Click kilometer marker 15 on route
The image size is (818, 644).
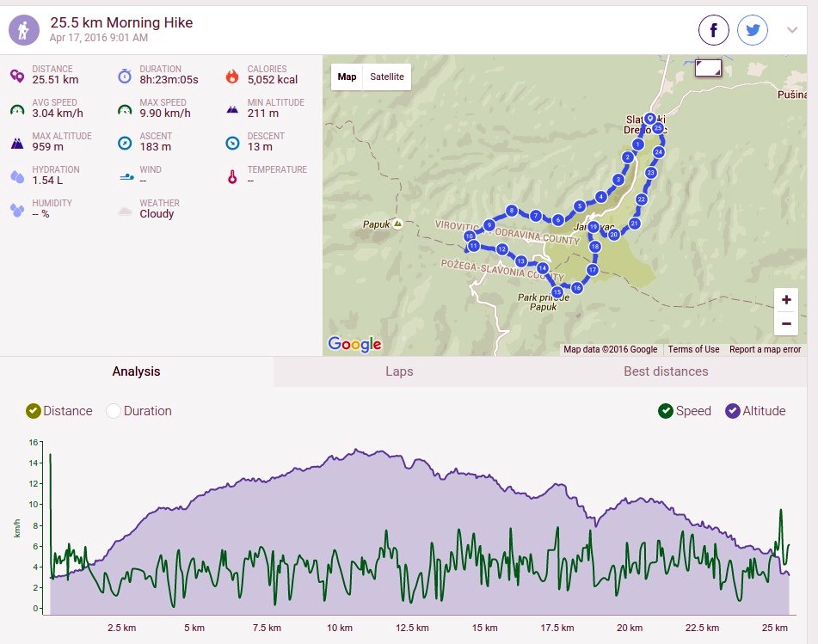[x=557, y=292]
